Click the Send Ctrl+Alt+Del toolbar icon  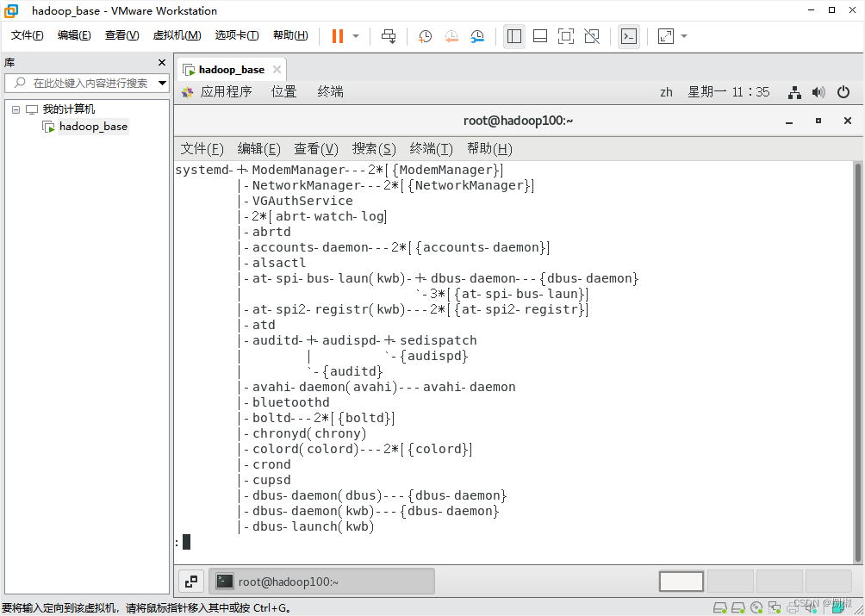389,36
